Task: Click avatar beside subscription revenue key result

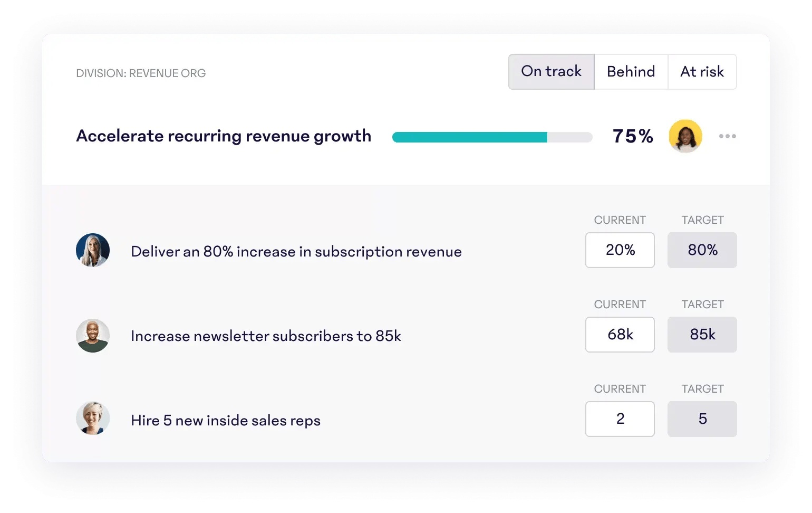Action: [93, 250]
